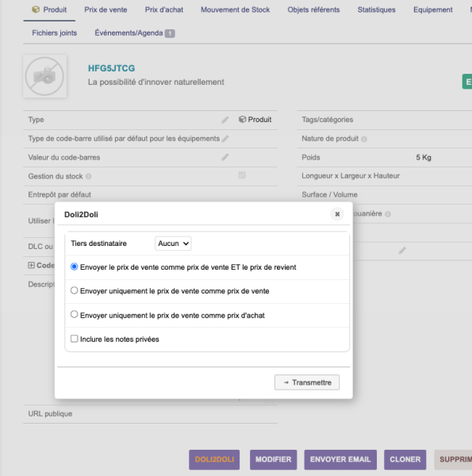Open the Tiers destinataire dropdown
Viewport: 472px width, 476px height.
(x=173, y=244)
